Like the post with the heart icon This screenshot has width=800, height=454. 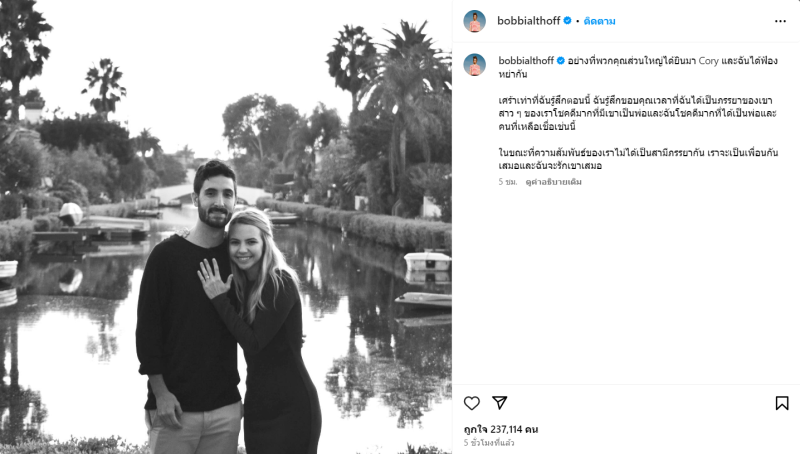pos(472,403)
